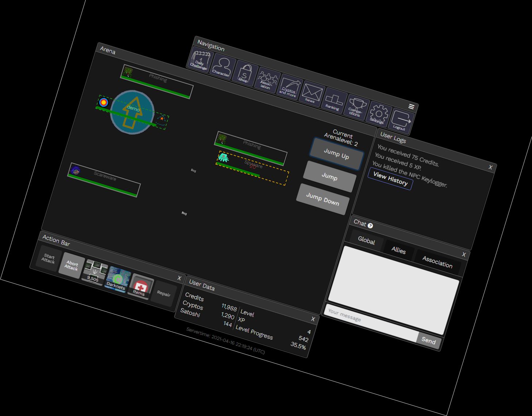532x416 pixels.
Task: Expand the navigation hamburger menu
Action: tap(411, 107)
